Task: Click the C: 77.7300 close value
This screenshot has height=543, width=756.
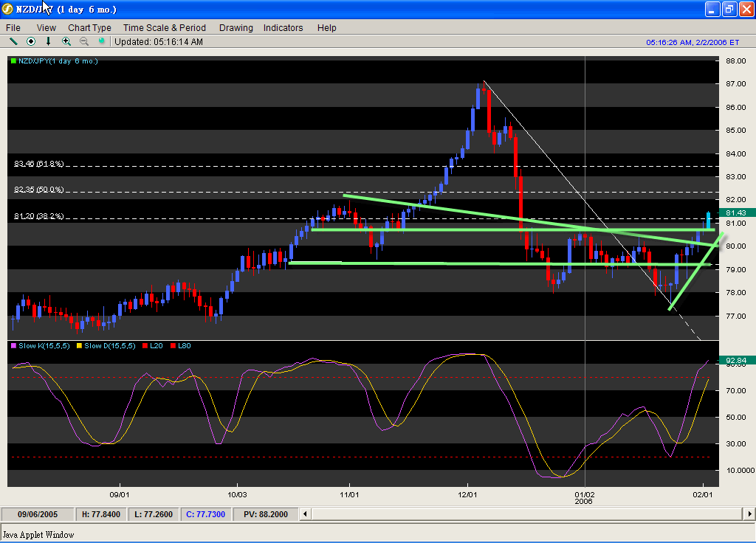Action: click(205, 514)
